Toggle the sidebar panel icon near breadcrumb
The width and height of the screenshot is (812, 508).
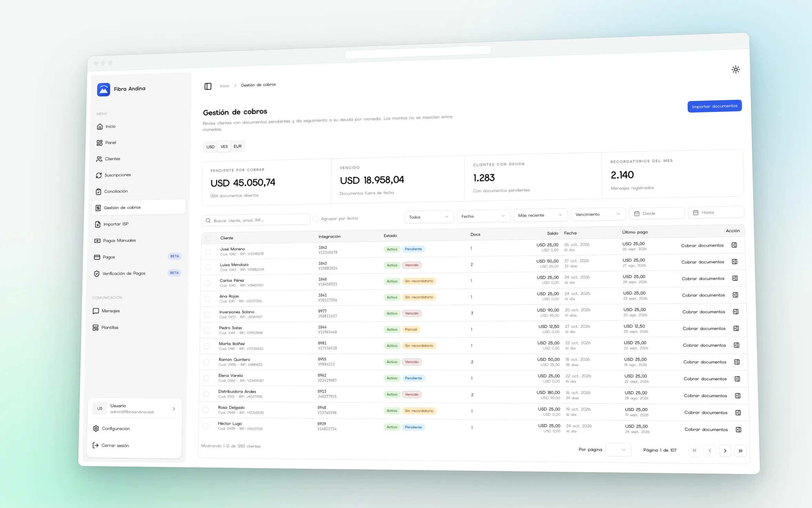(x=208, y=86)
